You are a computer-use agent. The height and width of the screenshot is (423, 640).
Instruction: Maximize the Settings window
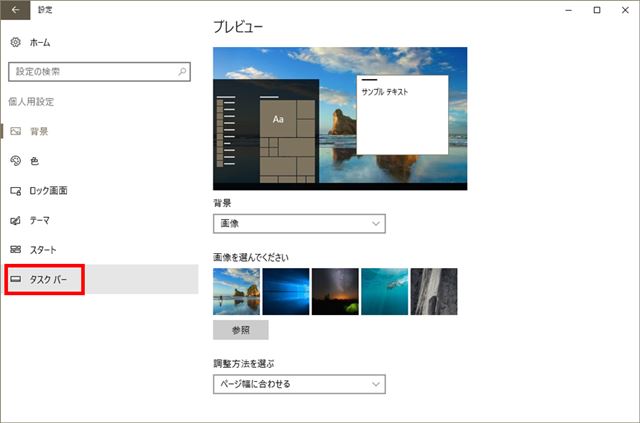(597, 10)
